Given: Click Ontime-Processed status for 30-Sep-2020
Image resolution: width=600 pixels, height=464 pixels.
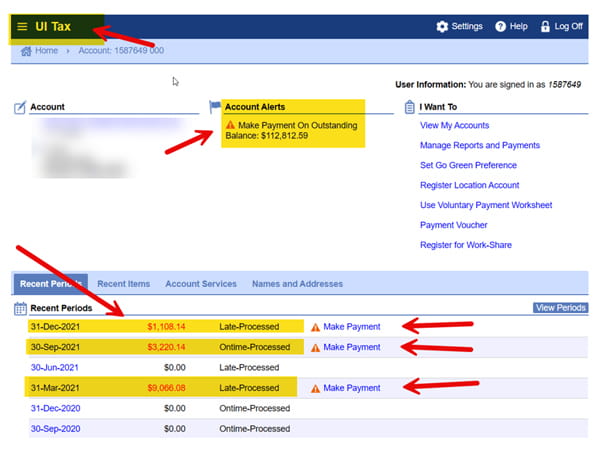Looking at the screenshot, I should coord(254,429).
